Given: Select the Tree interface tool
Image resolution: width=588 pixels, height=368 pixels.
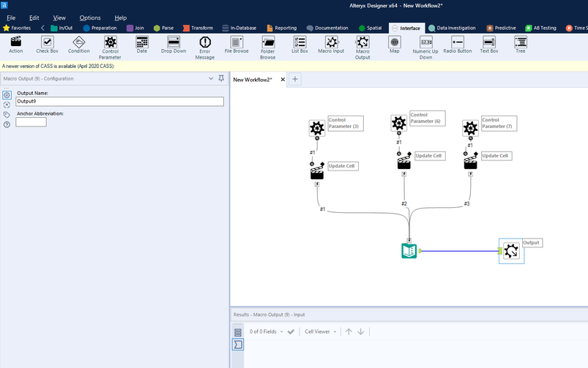Looking at the screenshot, I should click(521, 45).
